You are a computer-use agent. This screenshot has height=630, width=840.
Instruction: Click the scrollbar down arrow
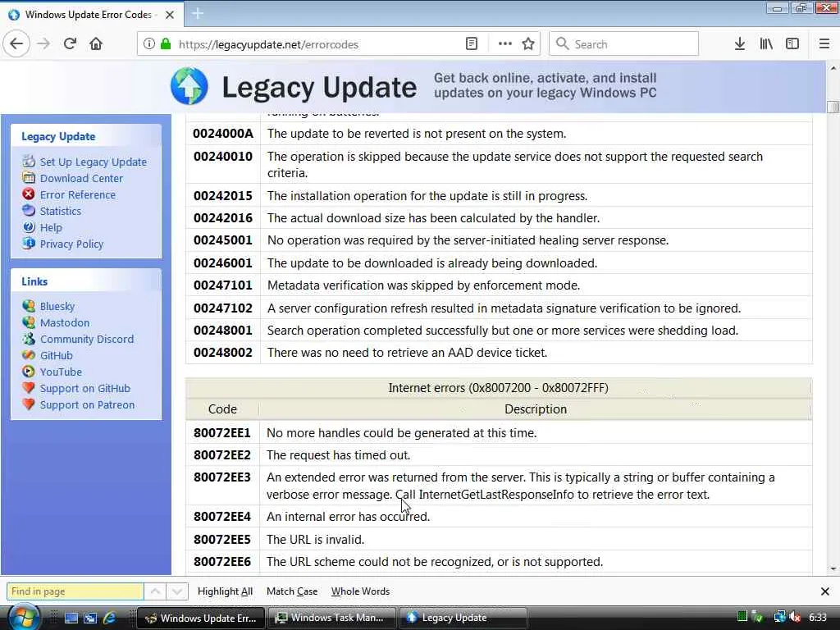tap(833, 568)
